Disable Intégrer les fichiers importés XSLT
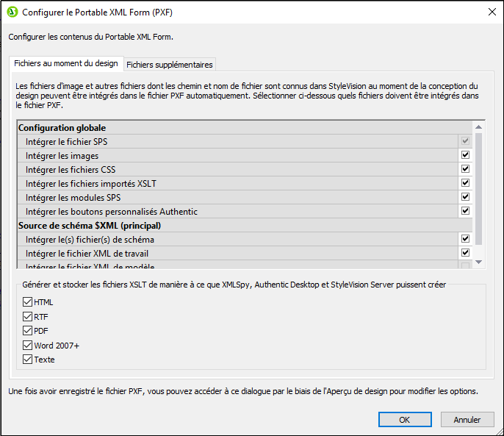This screenshot has width=504, height=436. 464,184
